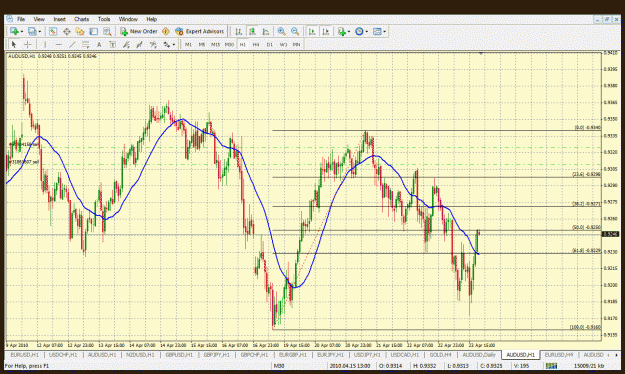Viewport: 625px width, 374px height.
Task: Open the Help menu
Action: pos(151,19)
